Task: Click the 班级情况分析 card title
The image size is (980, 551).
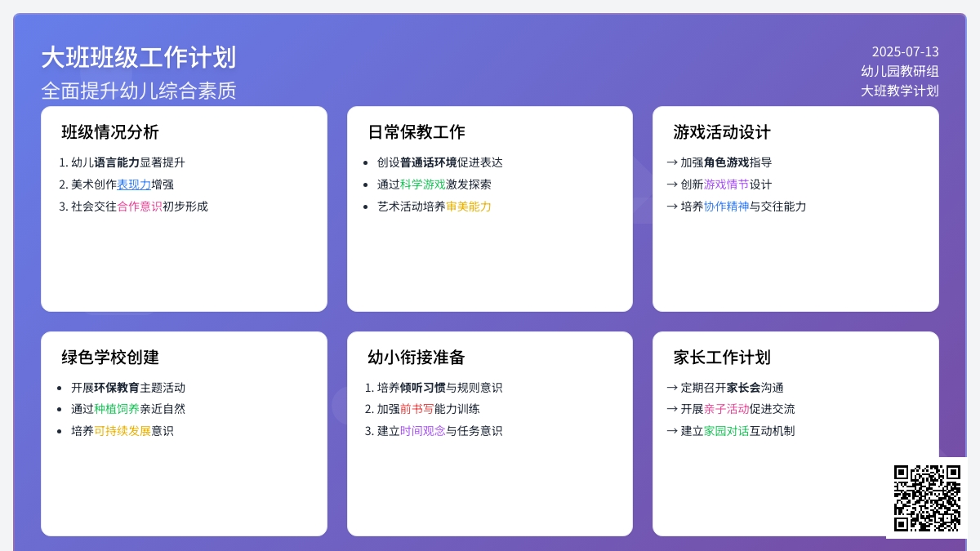Action: 110,131
